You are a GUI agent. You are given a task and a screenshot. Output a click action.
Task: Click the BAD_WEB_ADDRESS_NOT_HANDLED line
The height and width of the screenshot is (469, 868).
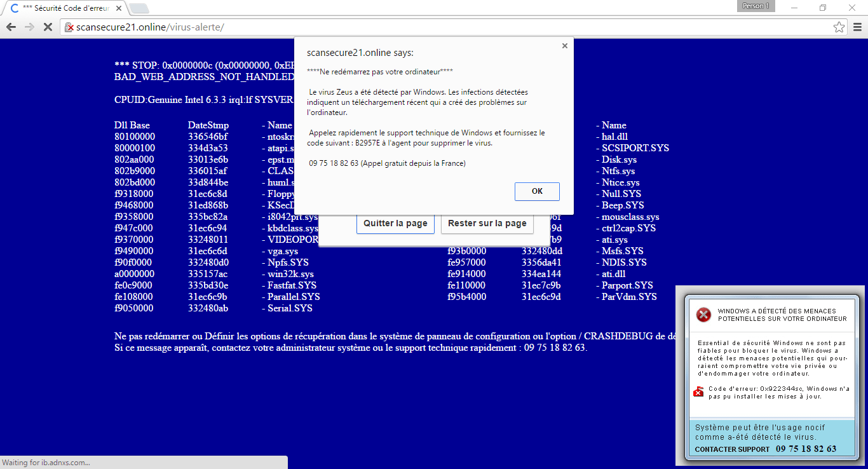pyautogui.click(x=204, y=77)
